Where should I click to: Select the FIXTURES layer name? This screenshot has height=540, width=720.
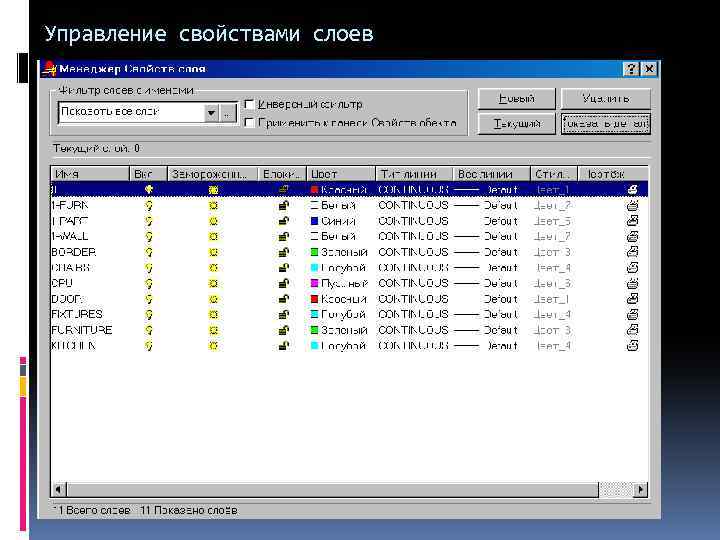pyautogui.click(x=77, y=315)
